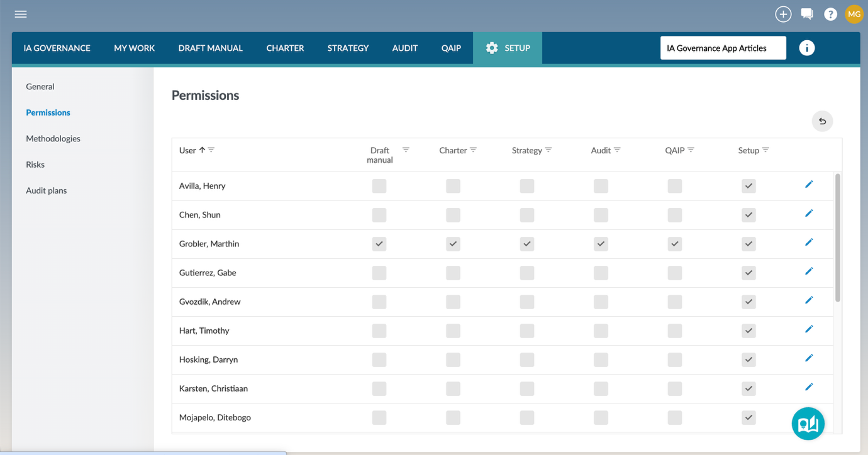This screenshot has height=455, width=868.
Task: Open the info icon beside the articles box
Action: (x=806, y=48)
